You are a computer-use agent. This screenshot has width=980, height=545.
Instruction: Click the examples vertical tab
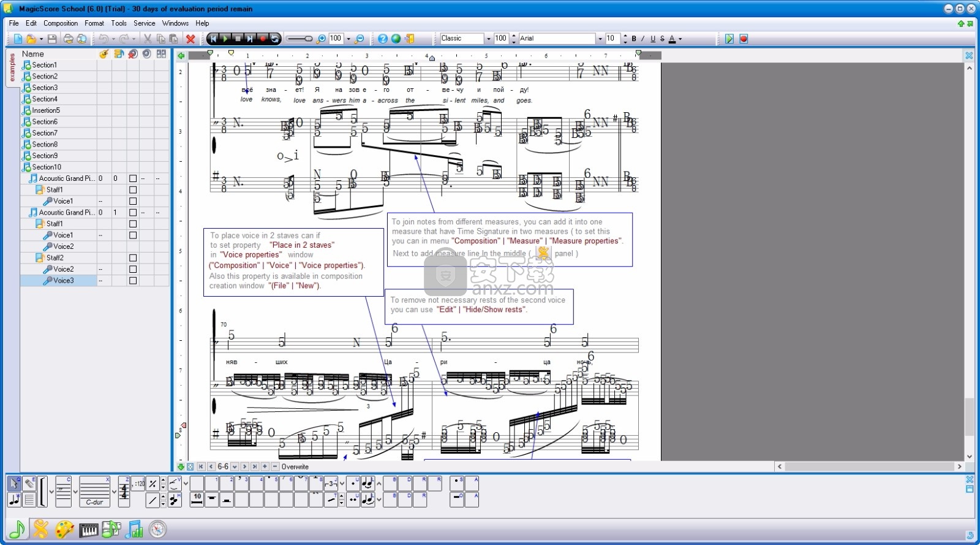click(x=12, y=67)
